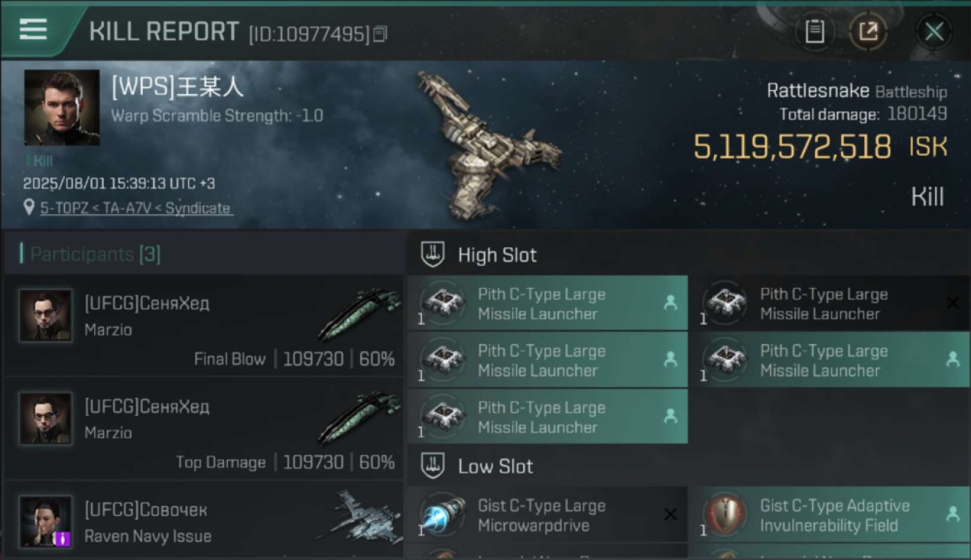View victim 王某人 portrait

click(x=62, y=108)
